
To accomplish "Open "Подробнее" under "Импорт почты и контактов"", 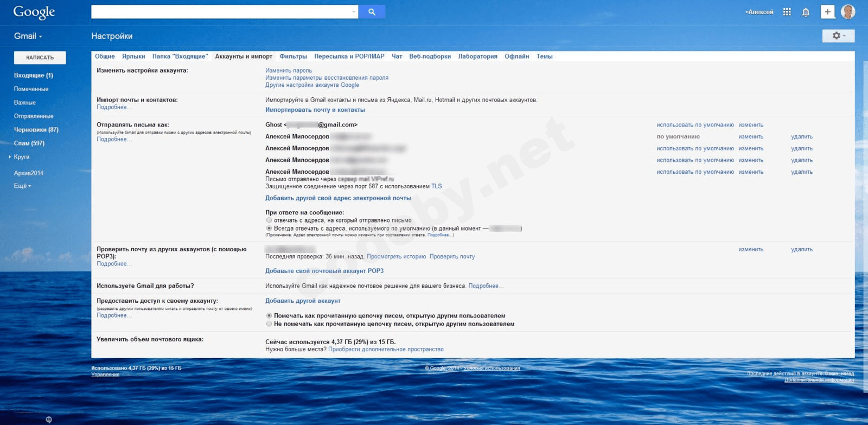I will pyautogui.click(x=114, y=107).
